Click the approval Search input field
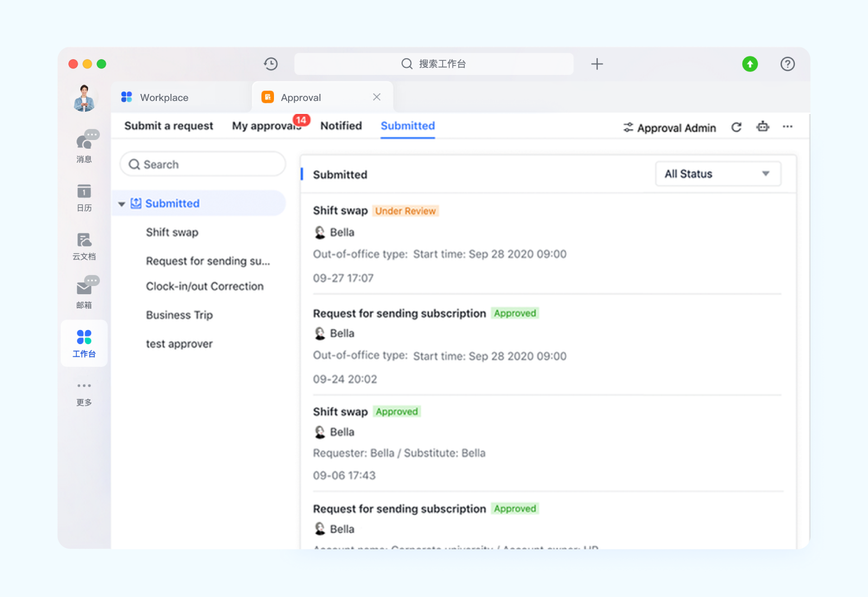 pyautogui.click(x=209, y=164)
